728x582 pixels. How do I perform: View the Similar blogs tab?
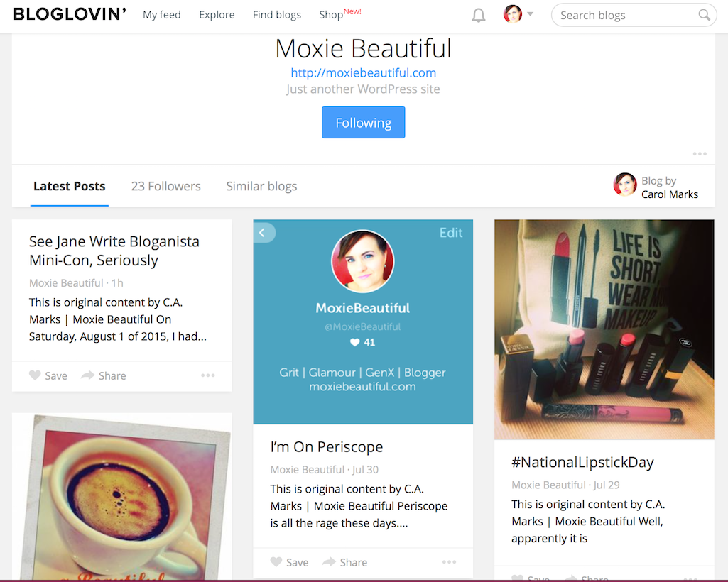261,186
